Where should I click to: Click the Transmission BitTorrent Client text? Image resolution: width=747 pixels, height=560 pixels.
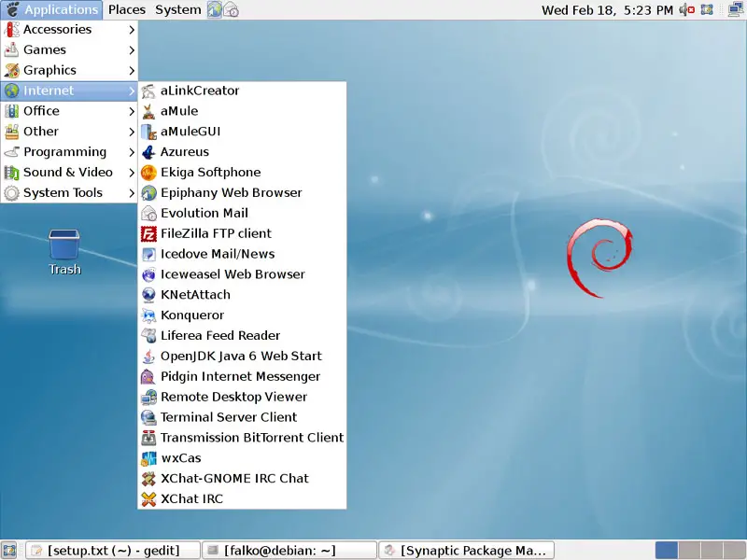pos(252,438)
